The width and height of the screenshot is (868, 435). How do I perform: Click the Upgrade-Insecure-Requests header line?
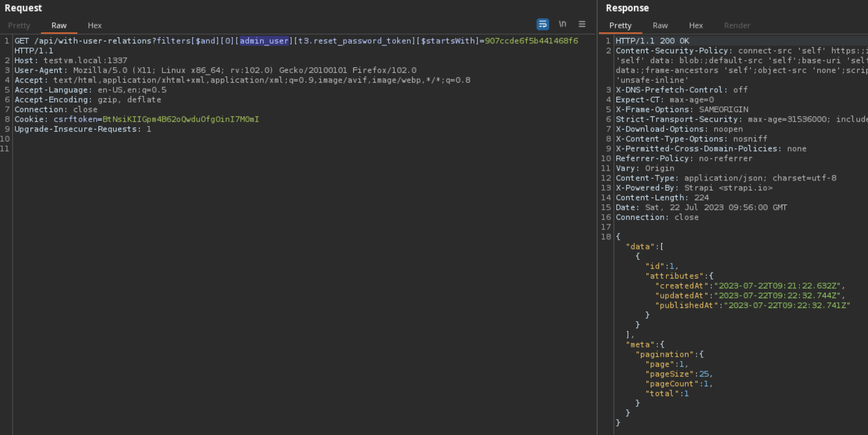83,129
